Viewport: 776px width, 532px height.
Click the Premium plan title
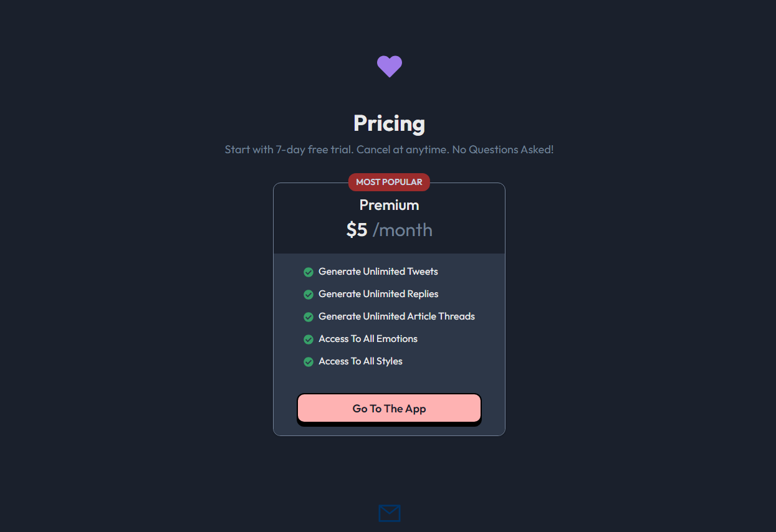[389, 205]
